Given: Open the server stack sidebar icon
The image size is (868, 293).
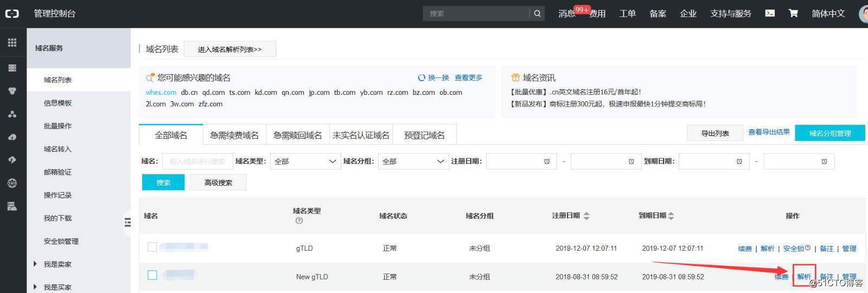Looking at the screenshot, I should coord(12,68).
